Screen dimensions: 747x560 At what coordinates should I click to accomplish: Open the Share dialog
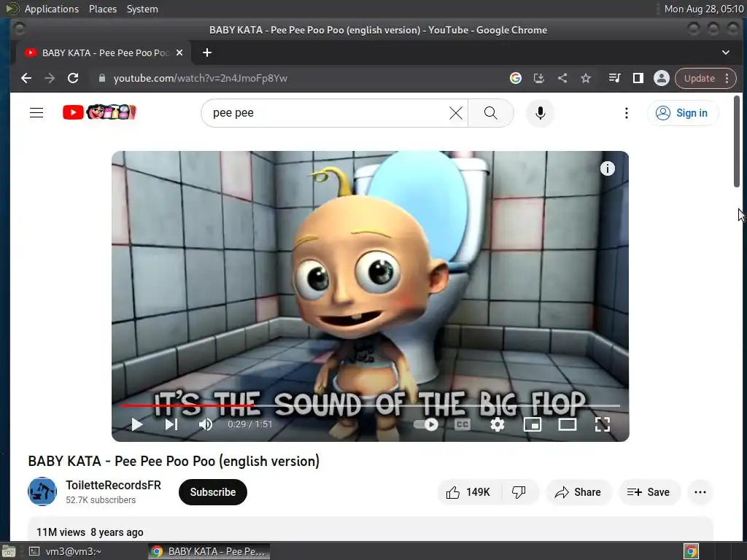tap(578, 492)
